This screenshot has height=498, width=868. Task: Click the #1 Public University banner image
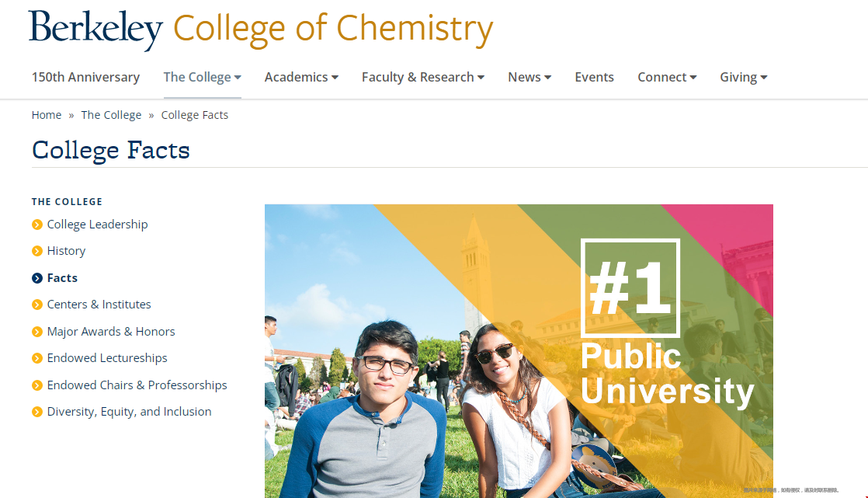click(x=519, y=350)
